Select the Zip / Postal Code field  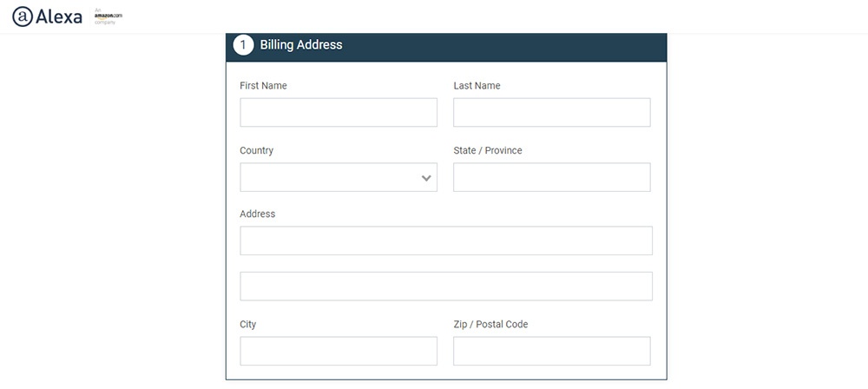coord(551,351)
